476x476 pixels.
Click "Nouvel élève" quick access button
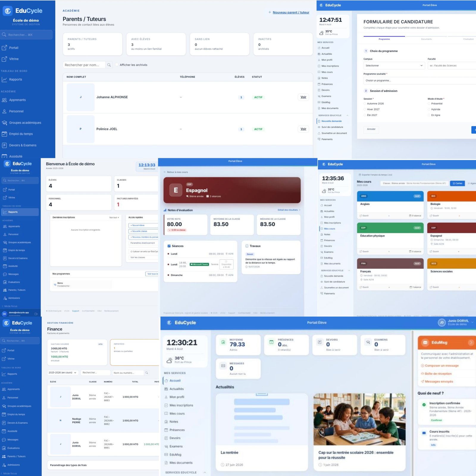[x=143, y=225]
